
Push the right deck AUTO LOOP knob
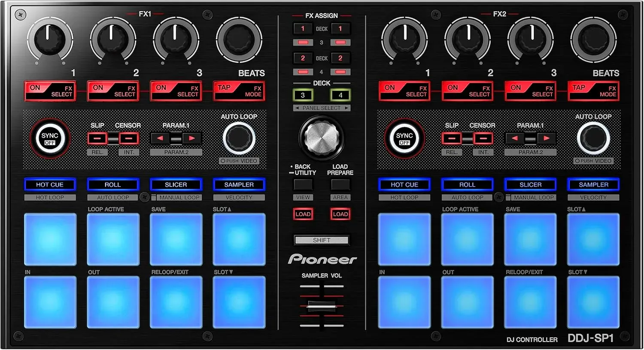593,138
